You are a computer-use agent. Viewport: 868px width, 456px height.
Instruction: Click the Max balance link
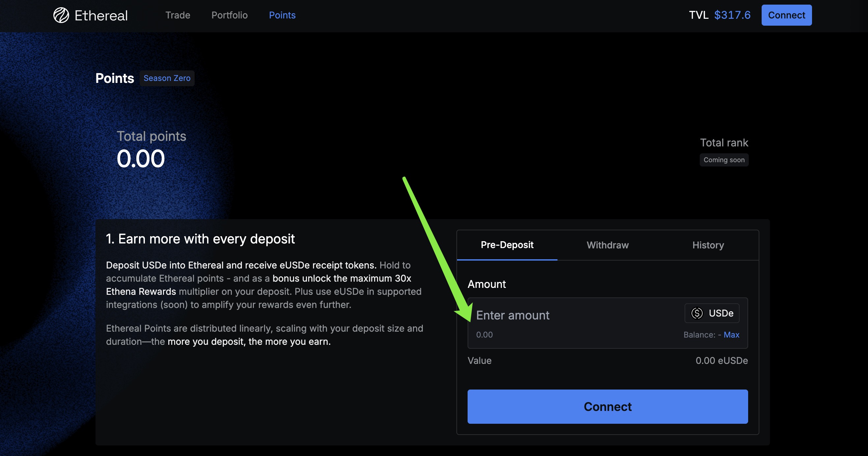[731, 335]
